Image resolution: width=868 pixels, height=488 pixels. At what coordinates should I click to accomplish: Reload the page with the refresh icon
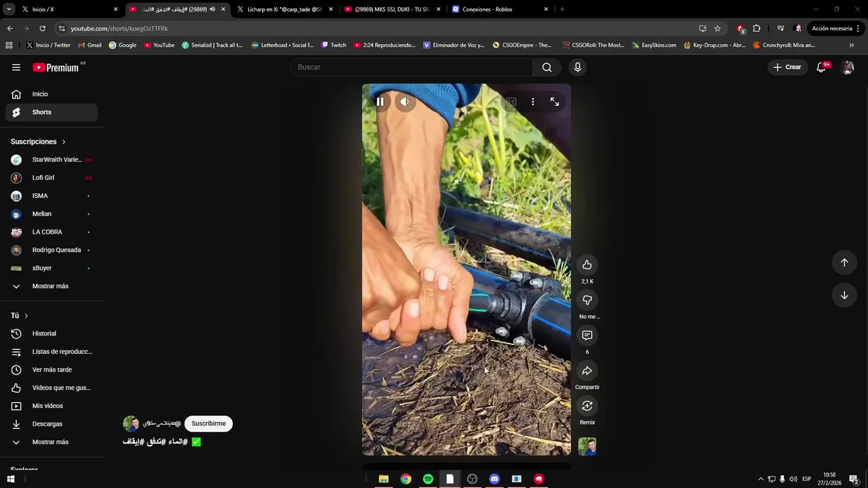click(x=42, y=28)
